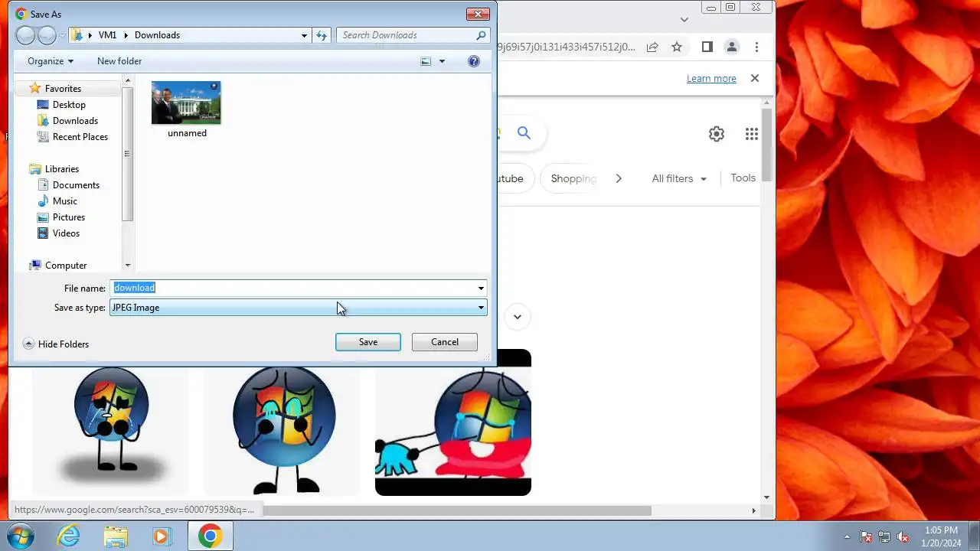The image size is (980, 551).
Task: Select Computer in navigation pane
Action: (x=66, y=266)
